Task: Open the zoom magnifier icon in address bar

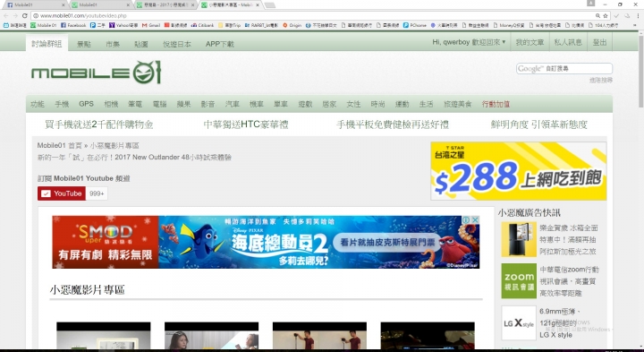Action: [598, 15]
